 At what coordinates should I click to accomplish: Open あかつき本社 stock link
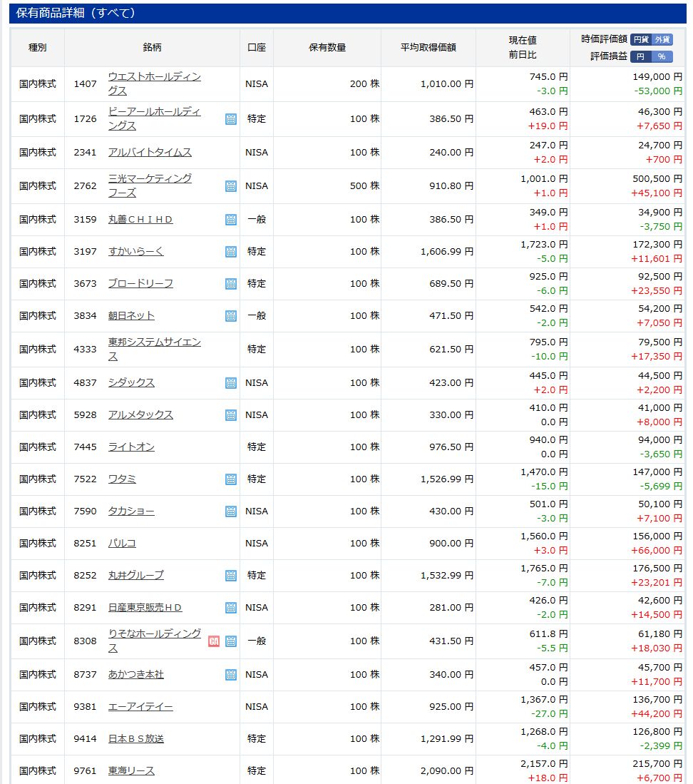pos(136,675)
